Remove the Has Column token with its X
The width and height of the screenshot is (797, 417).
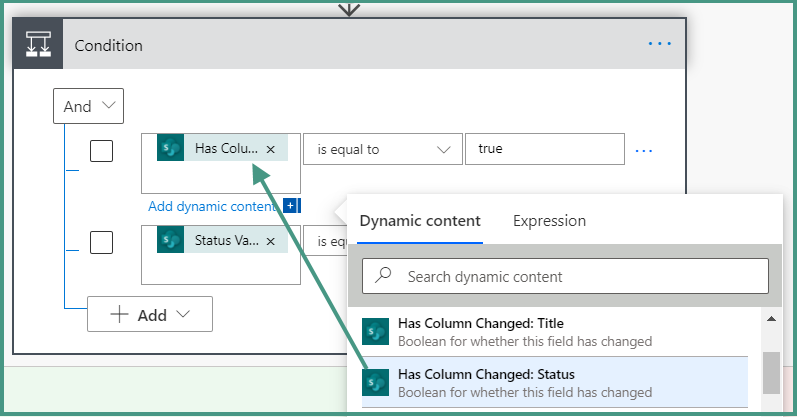click(x=271, y=149)
